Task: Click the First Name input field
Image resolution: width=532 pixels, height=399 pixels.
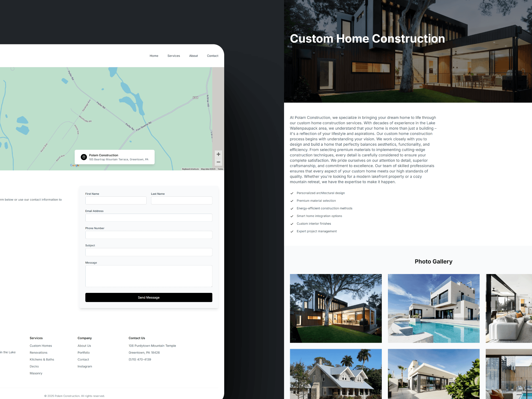Action: click(116, 200)
